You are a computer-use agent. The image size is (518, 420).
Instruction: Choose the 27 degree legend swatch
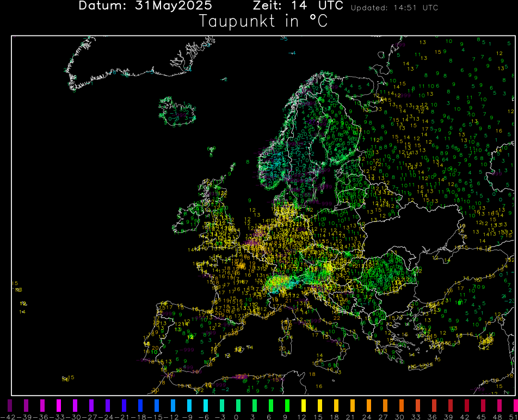click(386, 405)
